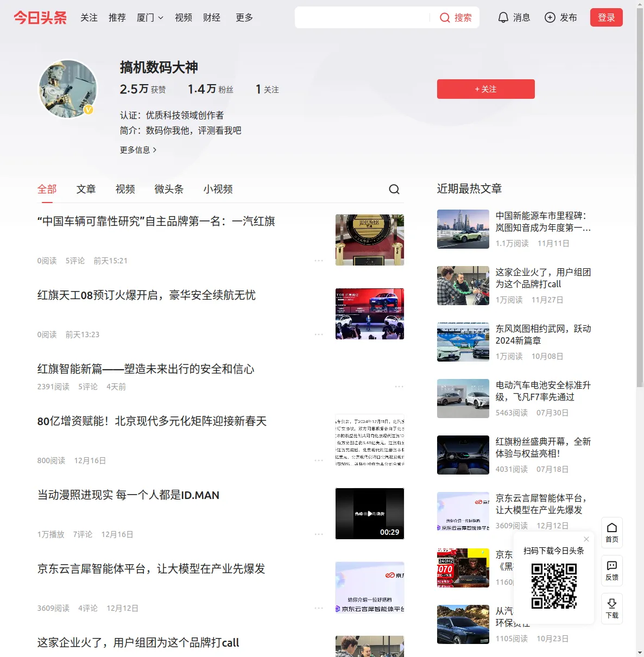
Task: Open hot article 电动汽车电池安全标准升级
Action: click(543, 391)
